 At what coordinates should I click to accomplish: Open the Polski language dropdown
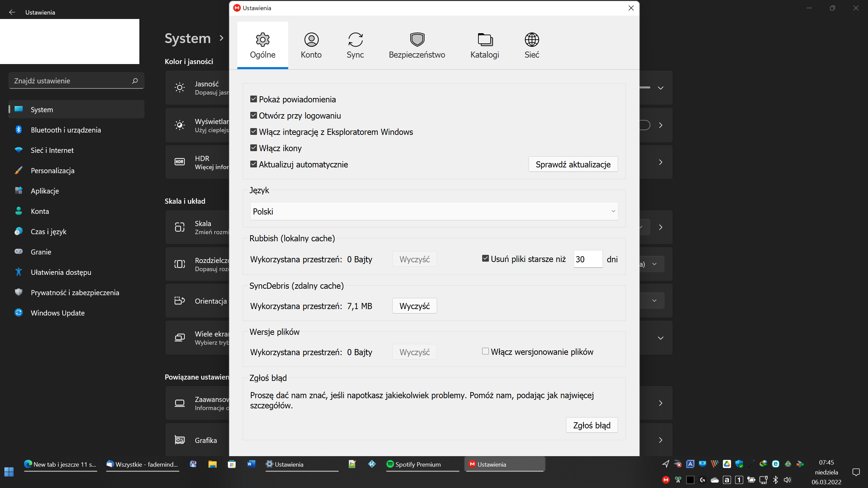[x=434, y=211]
